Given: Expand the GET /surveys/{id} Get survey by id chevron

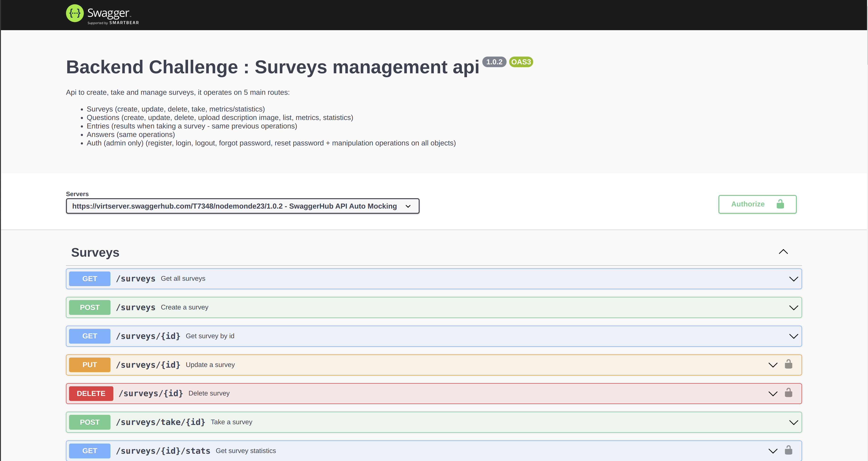Looking at the screenshot, I should coord(794,336).
